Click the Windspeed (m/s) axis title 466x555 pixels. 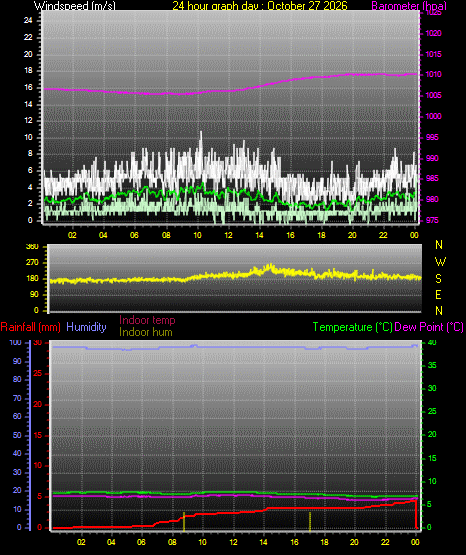75,5
